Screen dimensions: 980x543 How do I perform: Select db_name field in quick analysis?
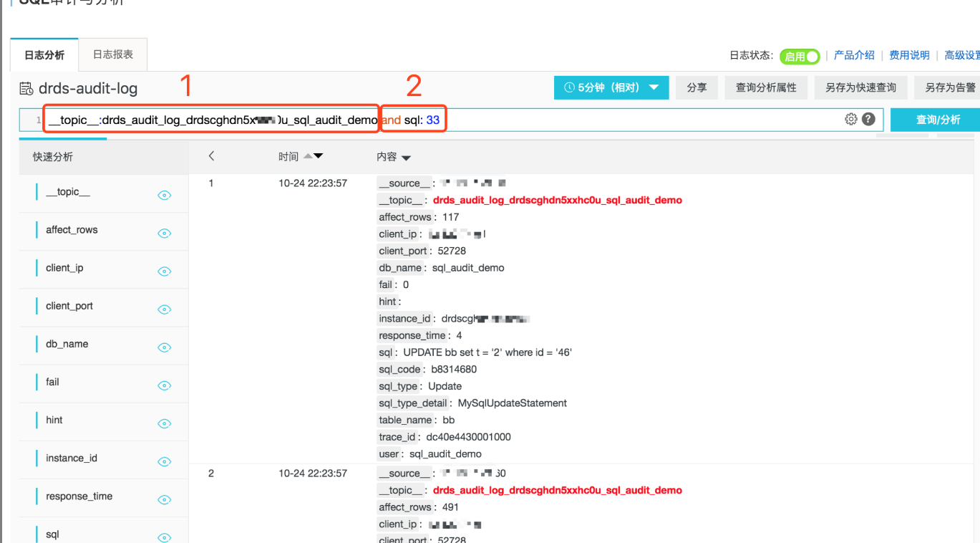67,344
